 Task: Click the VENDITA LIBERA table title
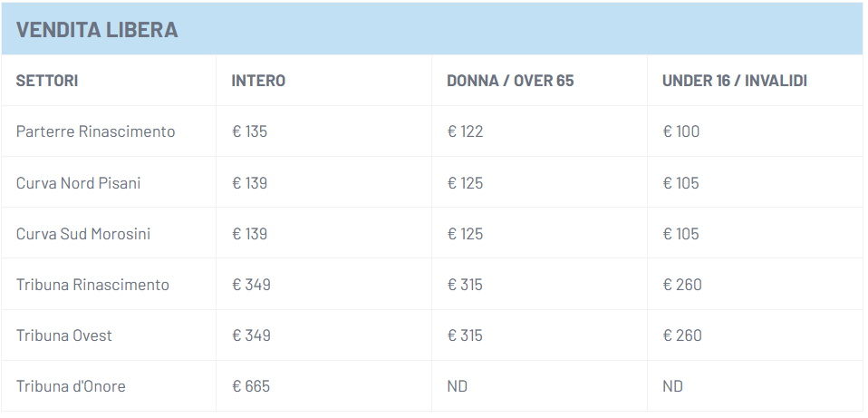(97, 30)
